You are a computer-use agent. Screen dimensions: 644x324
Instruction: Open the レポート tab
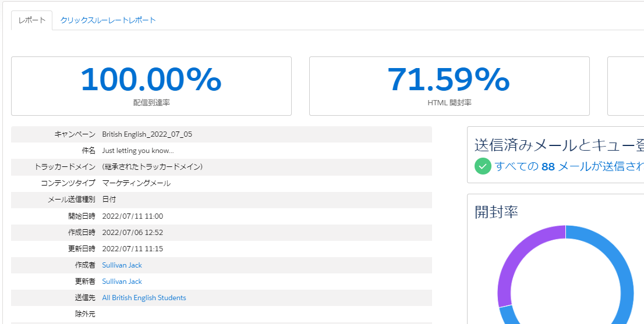pos(31,20)
